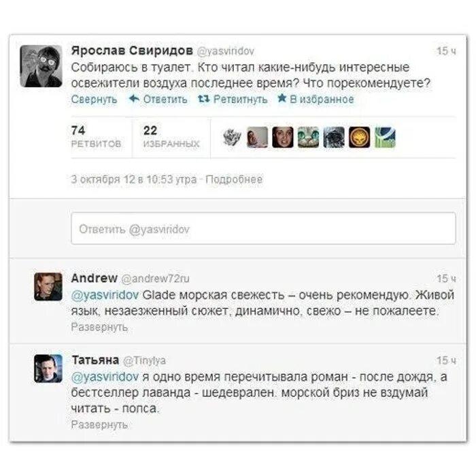Open Andrew's avatar picture
Screen dimensions: 476x476
[48, 286]
